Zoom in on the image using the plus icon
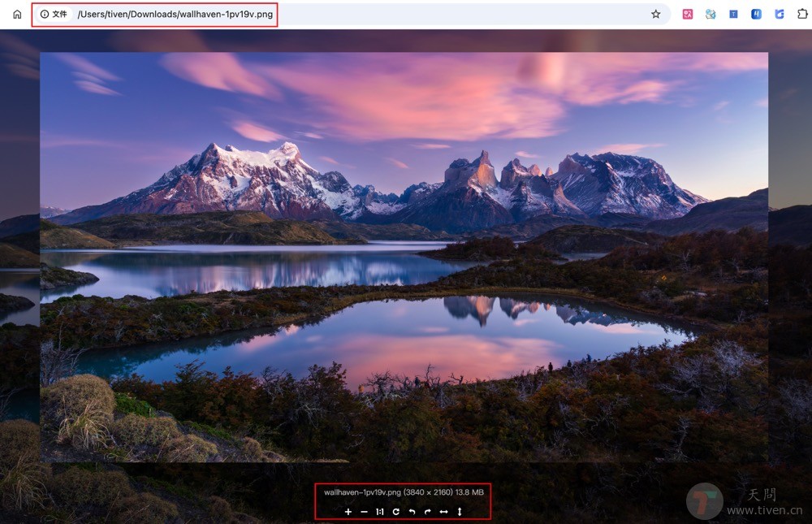812x524 pixels. pos(348,512)
